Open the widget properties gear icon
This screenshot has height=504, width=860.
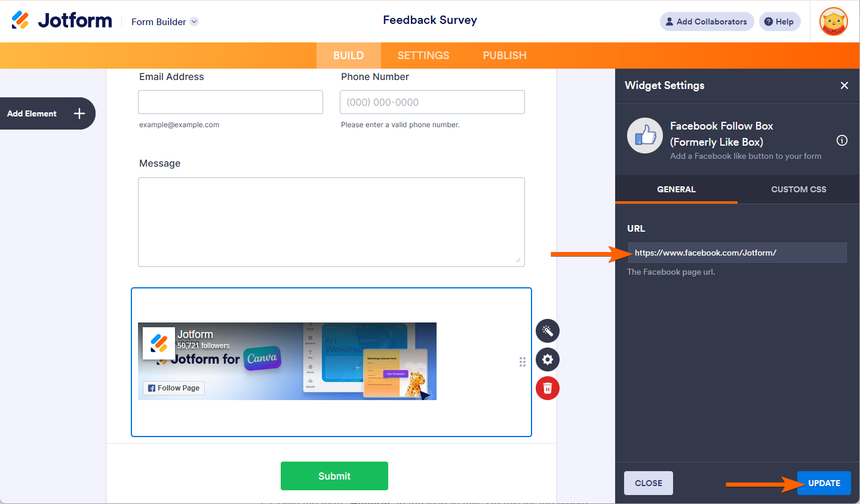click(x=547, y=359)
